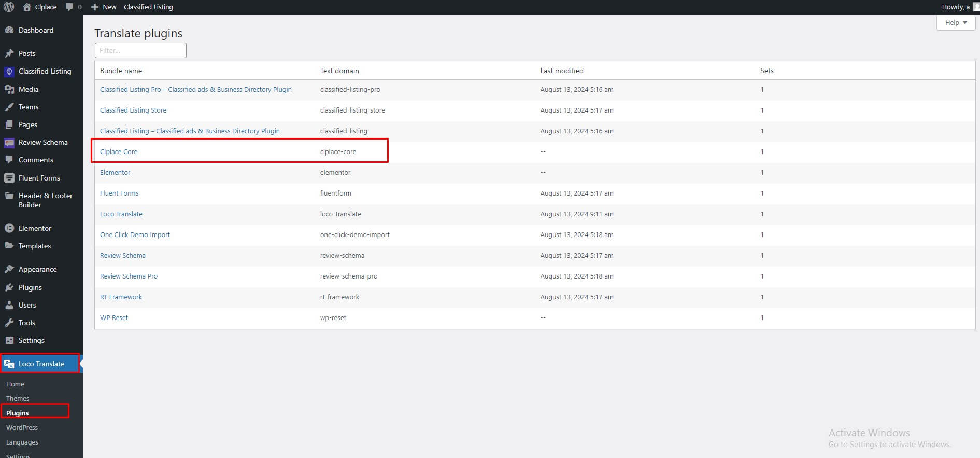The image size is (980, 458).
Task: Open Loco Translate Home submenu
Action: tap(15, 384)
